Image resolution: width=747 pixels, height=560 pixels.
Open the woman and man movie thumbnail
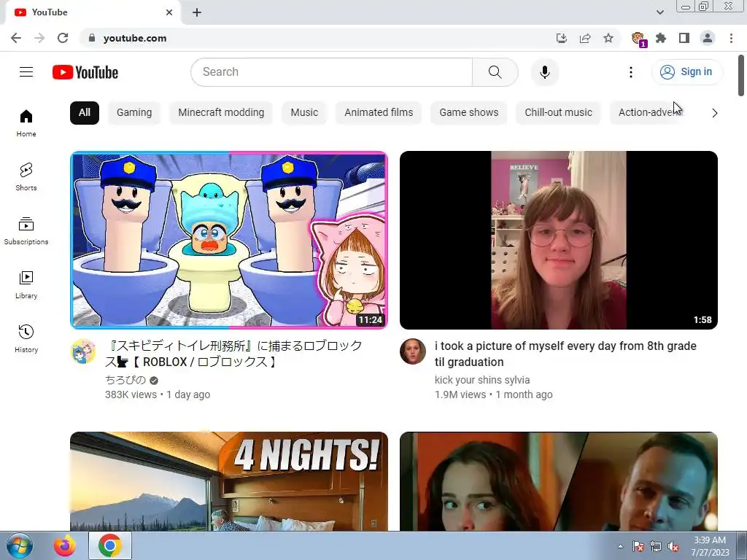(x=558, y=481)
